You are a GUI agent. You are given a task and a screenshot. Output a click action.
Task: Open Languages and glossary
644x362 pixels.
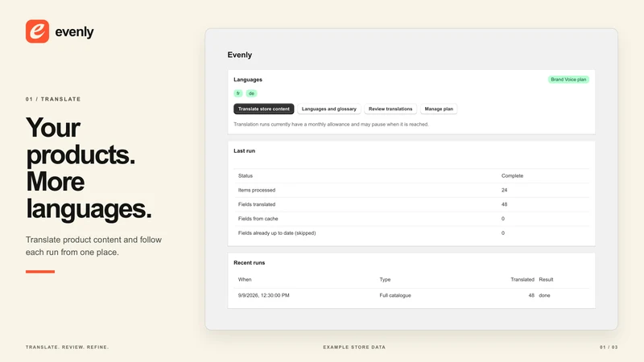coord(329,109)
